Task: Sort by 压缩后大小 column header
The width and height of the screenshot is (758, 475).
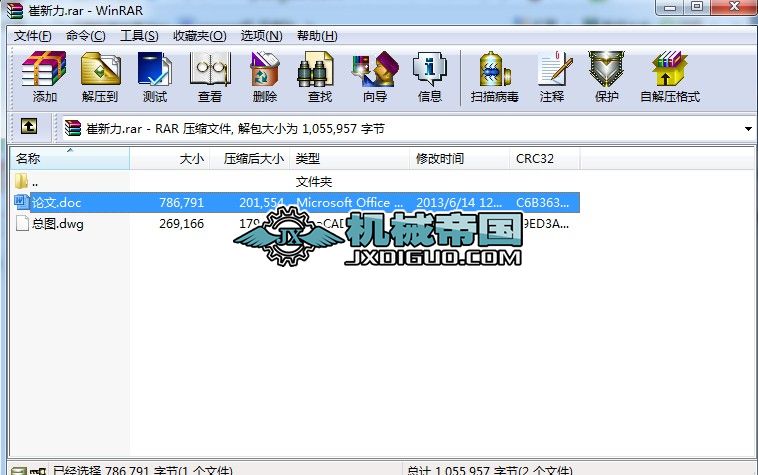Action: [250, 158]
